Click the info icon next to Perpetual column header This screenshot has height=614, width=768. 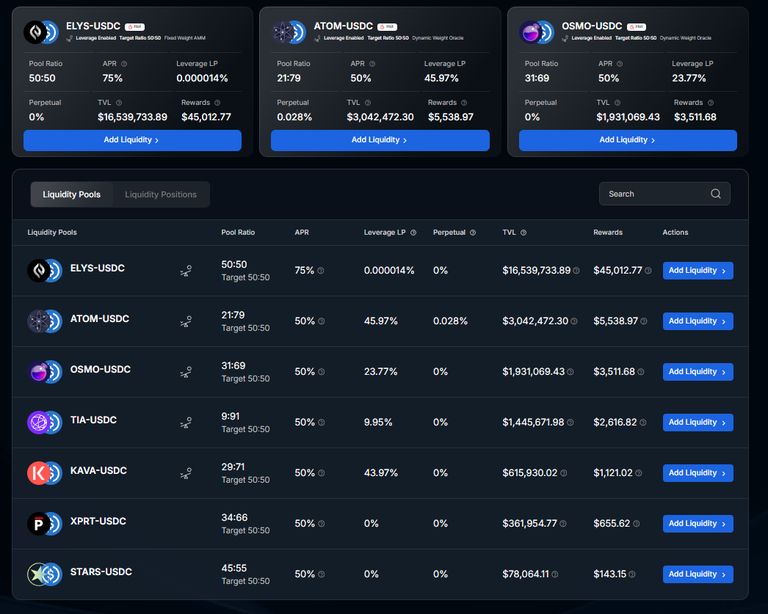coord(472,233)
